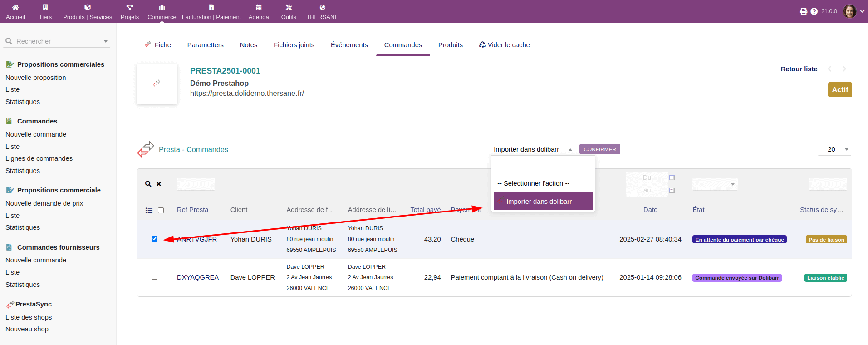The image size is (868, 345).
Task: Open the Agenda calendar icon
Action: tap(259, 8)
